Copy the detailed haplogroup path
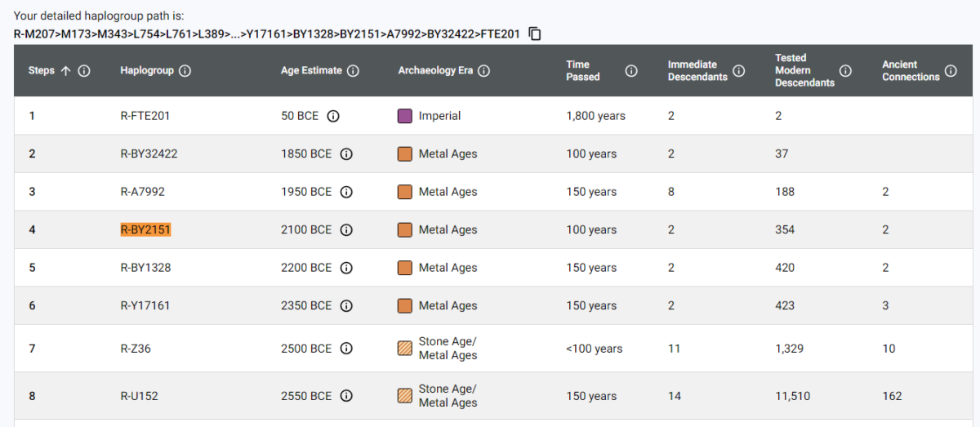Image resolution: width=980 pixels, height=427 pixels. 535,33
